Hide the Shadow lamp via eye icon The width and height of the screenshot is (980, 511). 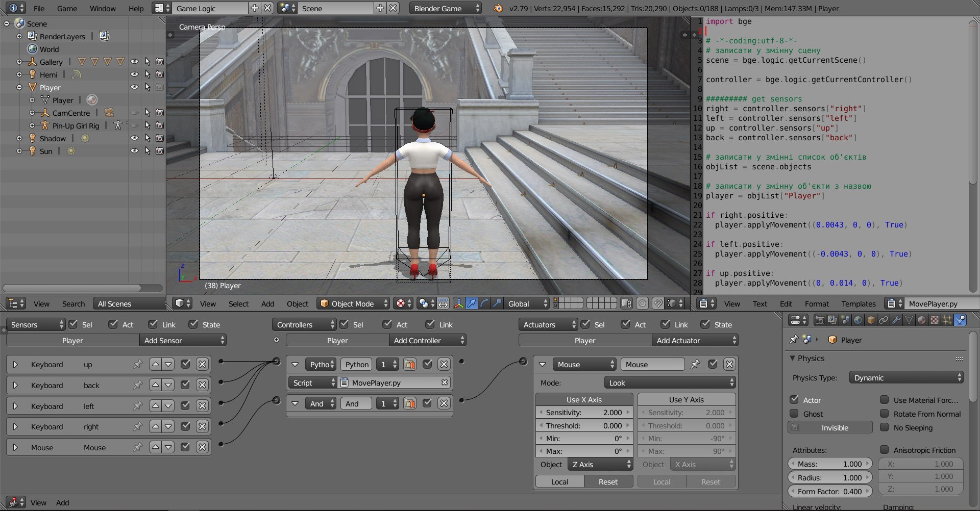pyautogui.click(x=134, y=138)
